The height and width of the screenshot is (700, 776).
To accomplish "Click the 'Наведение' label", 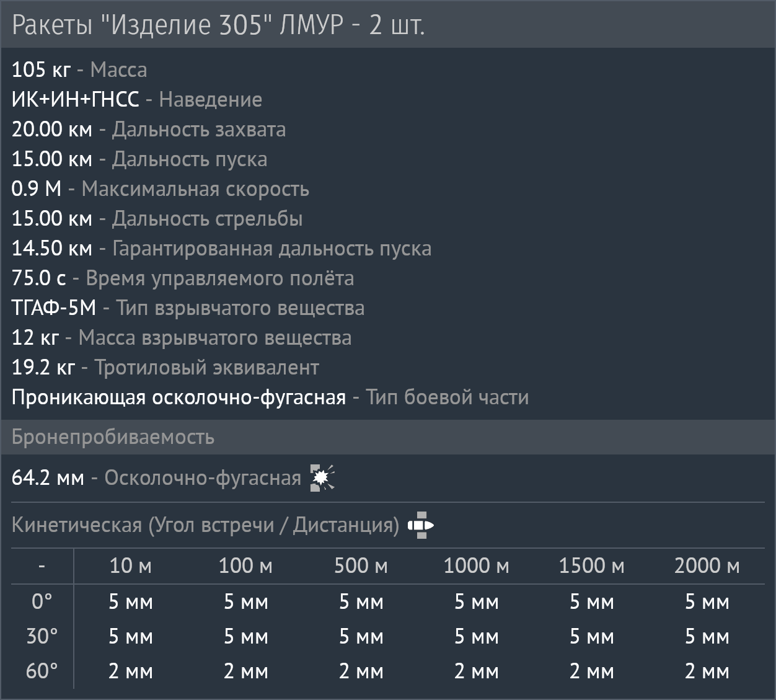I will pos(211,99).
